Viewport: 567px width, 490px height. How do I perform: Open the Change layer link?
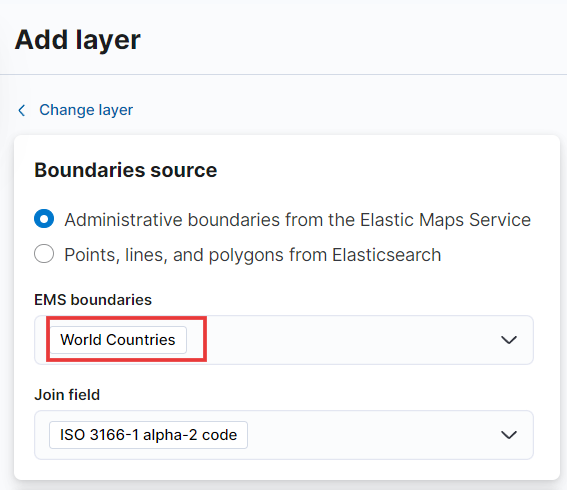click(86, 110)
